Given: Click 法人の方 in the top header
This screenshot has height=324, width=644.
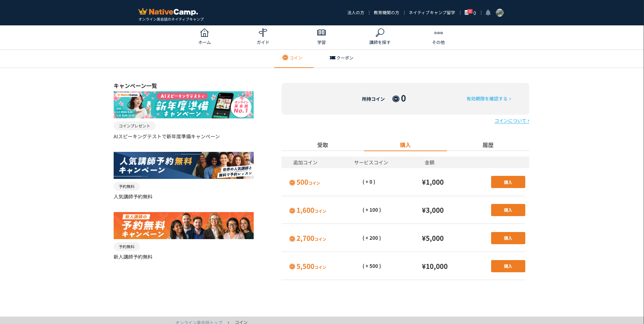Looking at the screenshot, I should (355, 13).
